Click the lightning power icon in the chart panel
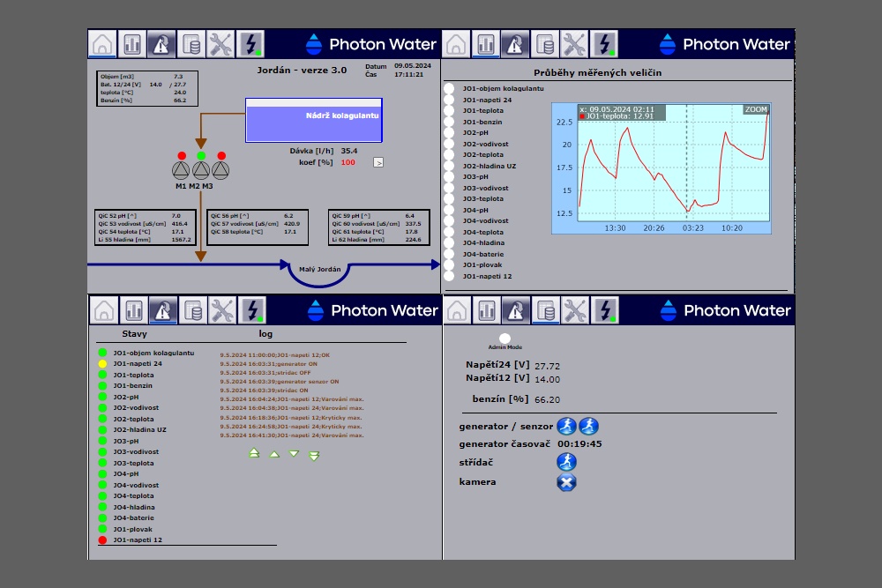The height and width of the screenshot is (588, 882). pyautogui.click(x=605, y=44)
